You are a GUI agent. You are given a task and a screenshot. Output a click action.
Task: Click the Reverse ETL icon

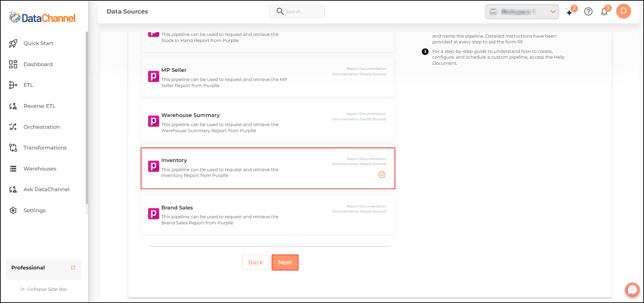click(x=13, y=106)
